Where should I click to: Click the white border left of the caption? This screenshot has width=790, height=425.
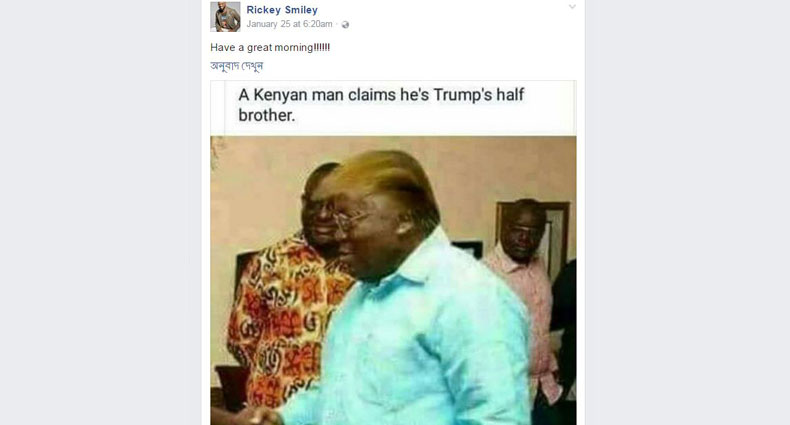[x=218, y=108]
